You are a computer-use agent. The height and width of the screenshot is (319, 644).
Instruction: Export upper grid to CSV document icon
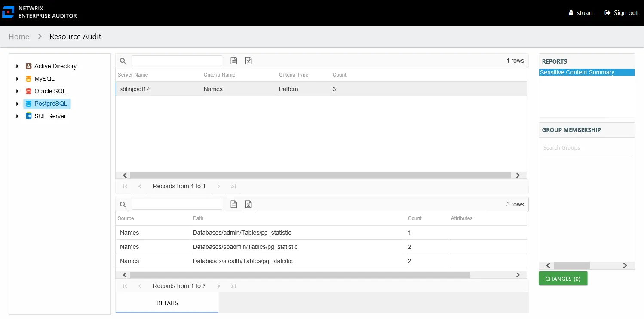coord(234,61)
